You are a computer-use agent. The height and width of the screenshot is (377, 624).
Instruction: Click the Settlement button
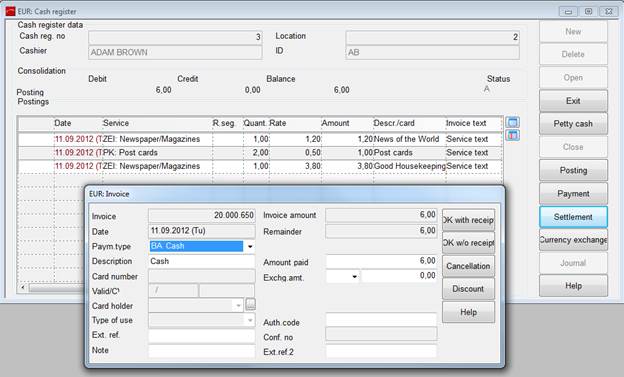point(573,217)
